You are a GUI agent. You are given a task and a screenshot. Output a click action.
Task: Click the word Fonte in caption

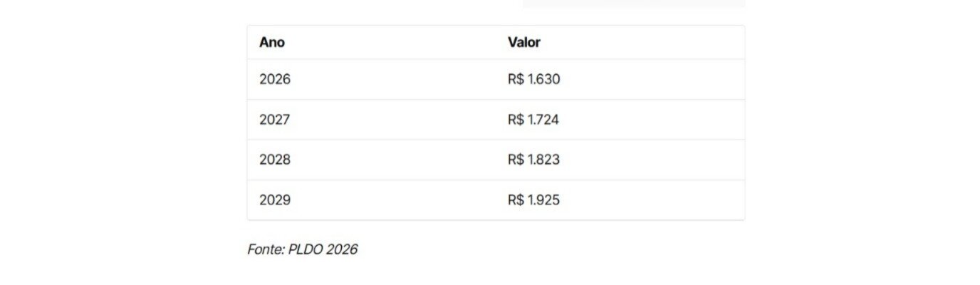[265, 249]
